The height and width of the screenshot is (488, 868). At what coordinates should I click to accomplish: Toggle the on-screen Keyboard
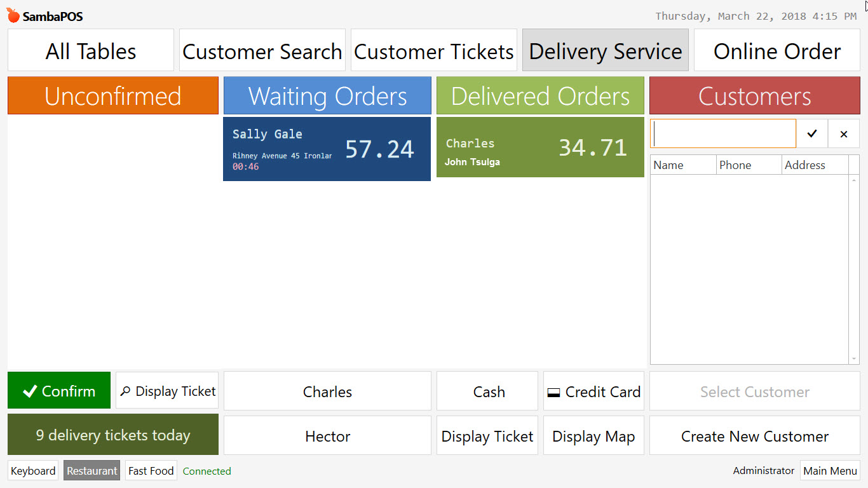tap(32, 471)
